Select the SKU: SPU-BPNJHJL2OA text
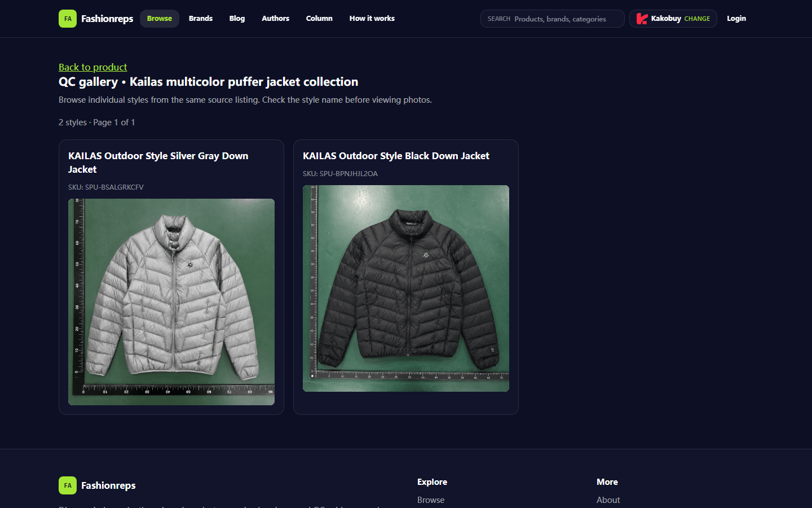Viewport: 812px width, 508px height. coord(340,173)
